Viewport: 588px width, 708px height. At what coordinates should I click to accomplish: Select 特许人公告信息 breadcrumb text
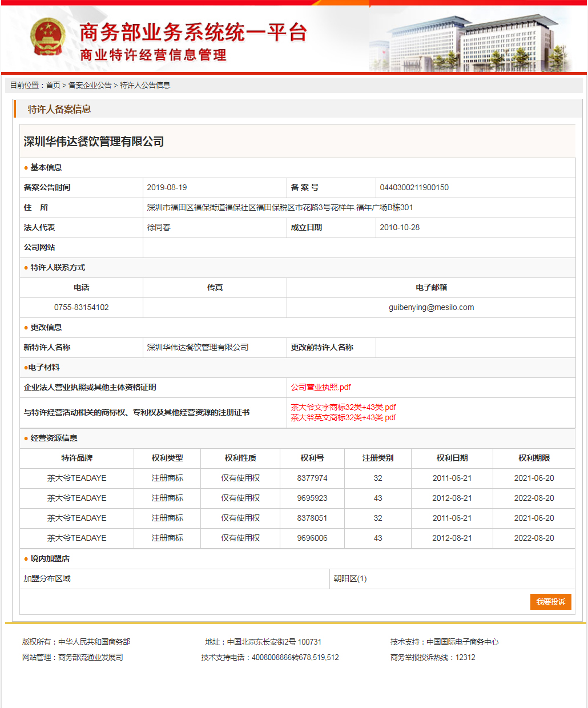coord(145,85)
